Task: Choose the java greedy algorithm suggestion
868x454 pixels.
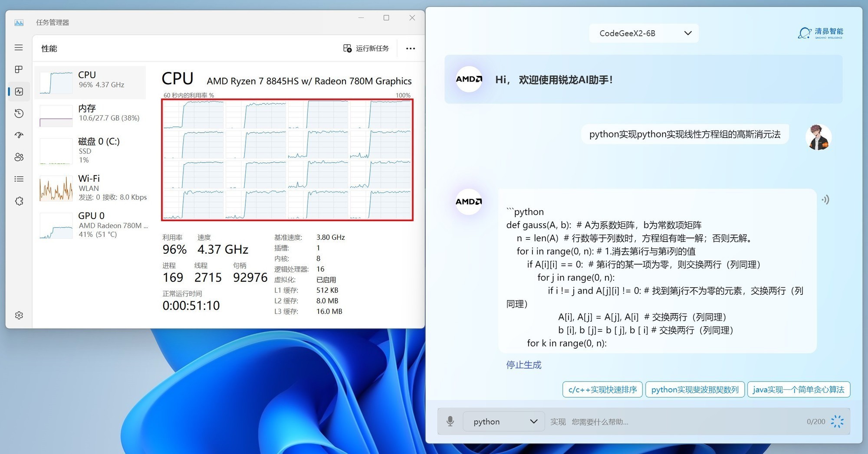Action: [x=799, y=389]
